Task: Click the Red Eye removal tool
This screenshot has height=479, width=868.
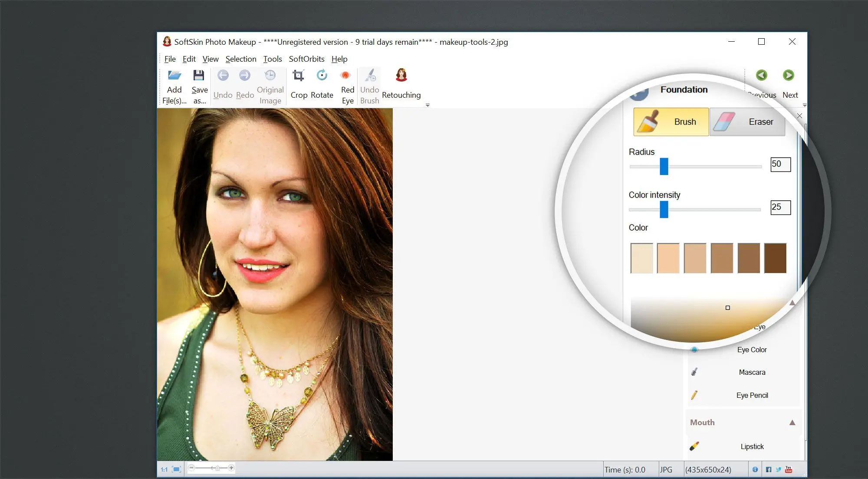Action: 346,84
